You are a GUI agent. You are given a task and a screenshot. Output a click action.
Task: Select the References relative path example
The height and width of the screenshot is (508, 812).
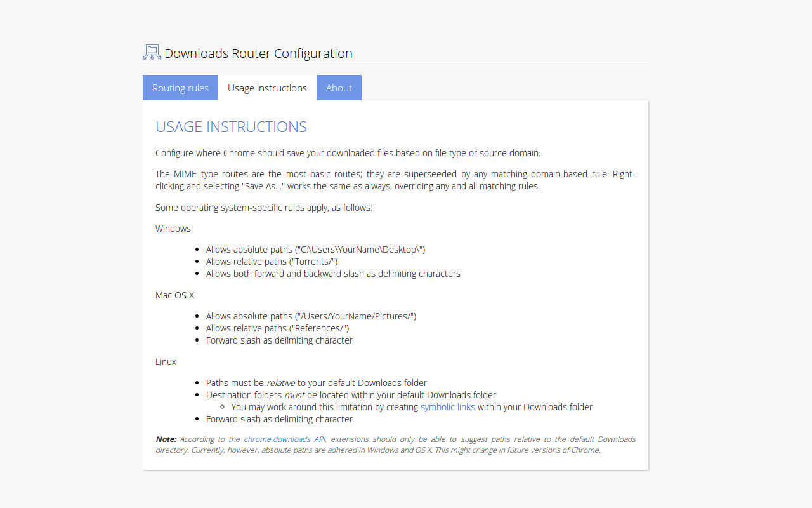(x=277, y=328)
